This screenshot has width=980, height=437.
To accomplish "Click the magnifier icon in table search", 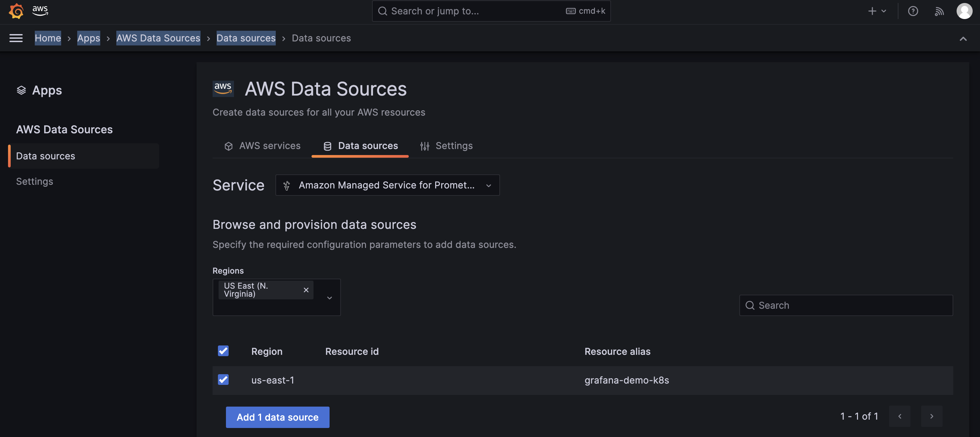I will tap(749, 305).
